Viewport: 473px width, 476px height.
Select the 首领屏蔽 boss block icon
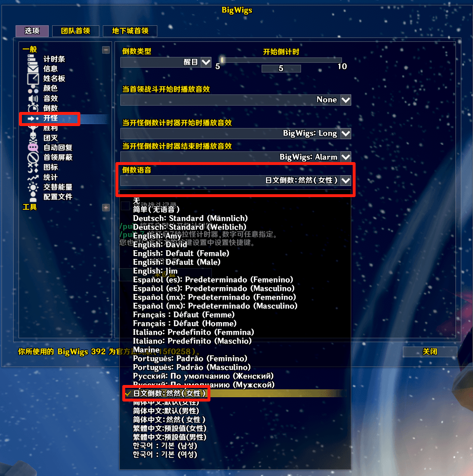point(33,157)
